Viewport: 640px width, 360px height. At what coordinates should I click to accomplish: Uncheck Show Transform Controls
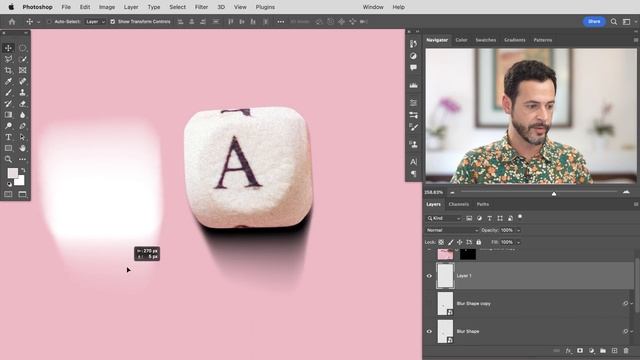pyautogui.click(x=113, y=22)
